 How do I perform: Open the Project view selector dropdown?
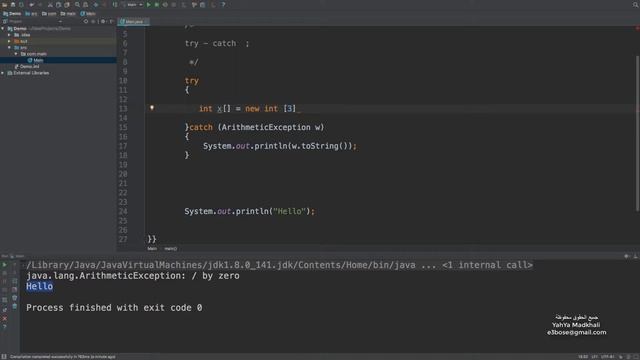point(32,21)
